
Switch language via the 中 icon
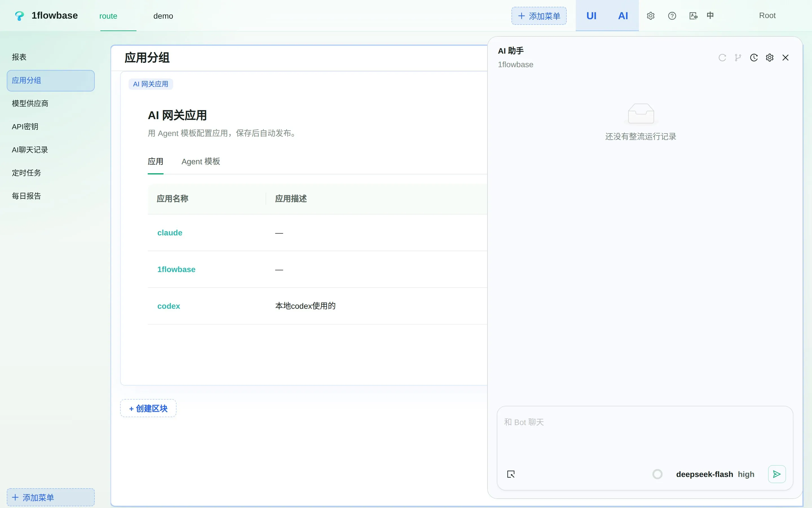pyautogui.click(x=710, y=16)
